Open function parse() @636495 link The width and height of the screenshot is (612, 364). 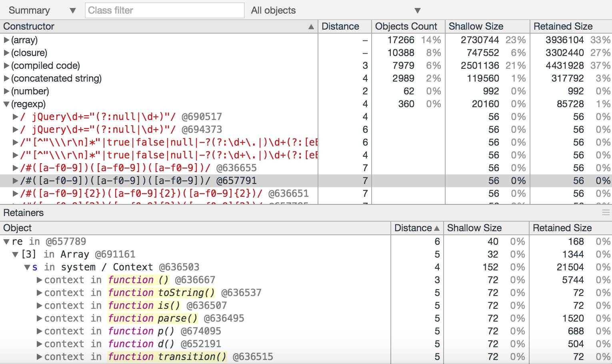(153, 318)
